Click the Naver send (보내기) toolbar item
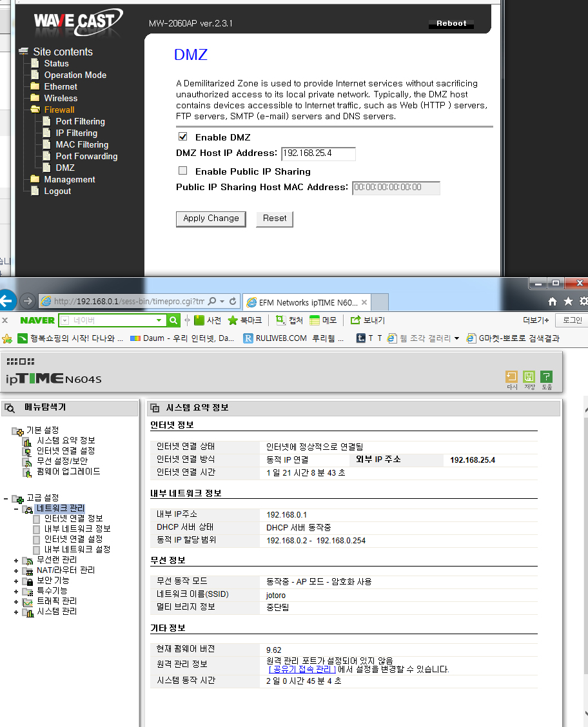Viewport: 588px width, 727px height. 367,320
